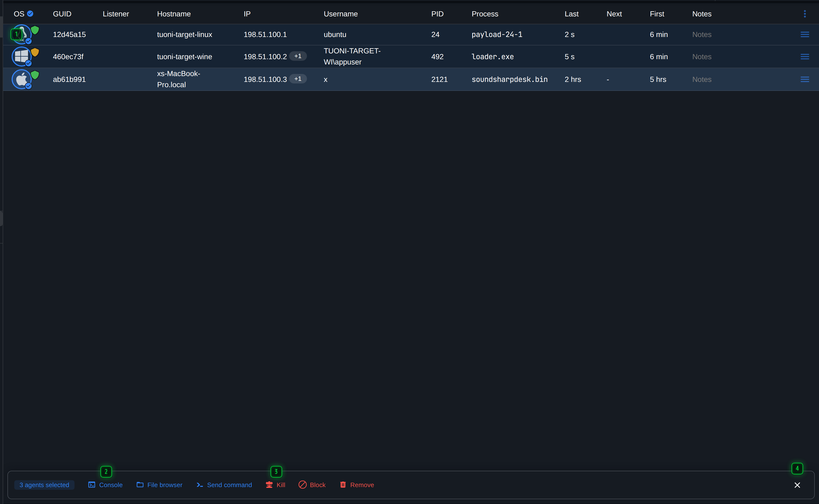
Task: Select GUID ab61b991 cell
Action: click(x=69, y=79)
